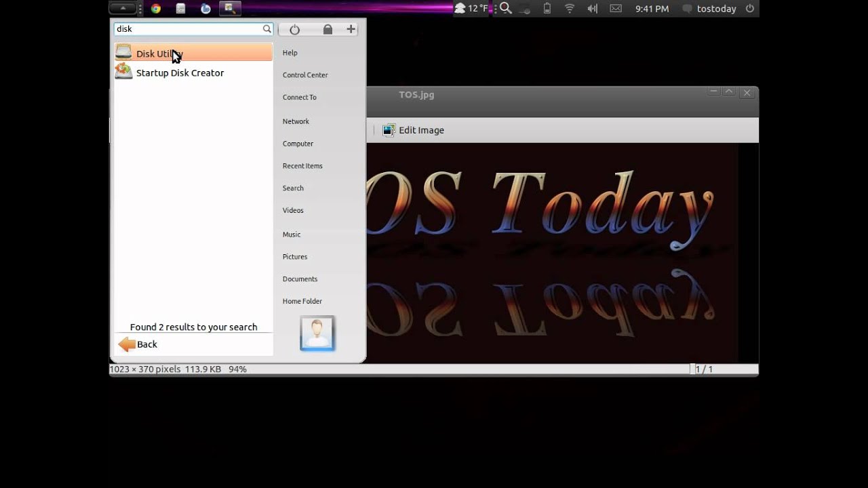This screenshot has height=488, width=868.
Task: Click the file manager launcher in the panel
Action: (180, 9)
